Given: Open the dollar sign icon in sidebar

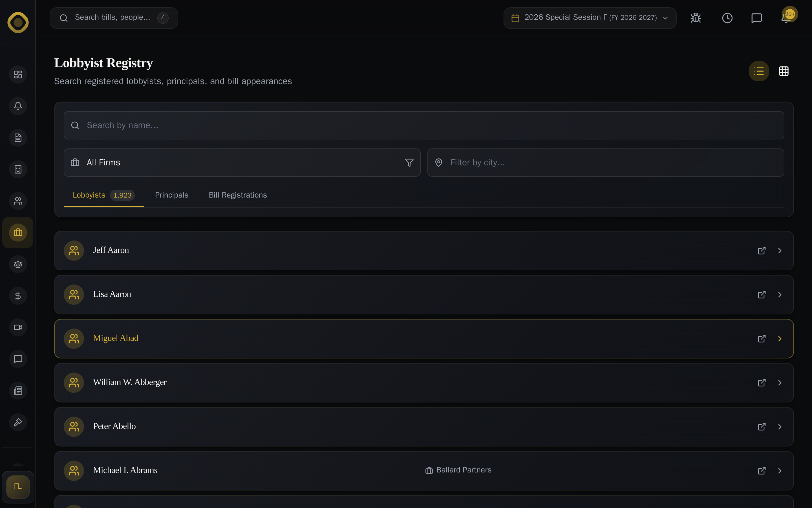Looking at the screenshot, I should [x=18, y=296].
